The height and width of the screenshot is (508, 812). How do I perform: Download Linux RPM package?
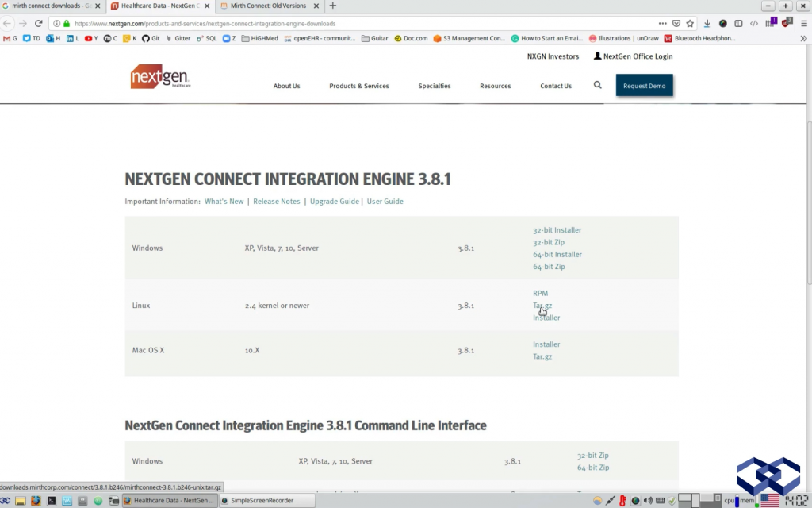[x=540, y=294]
